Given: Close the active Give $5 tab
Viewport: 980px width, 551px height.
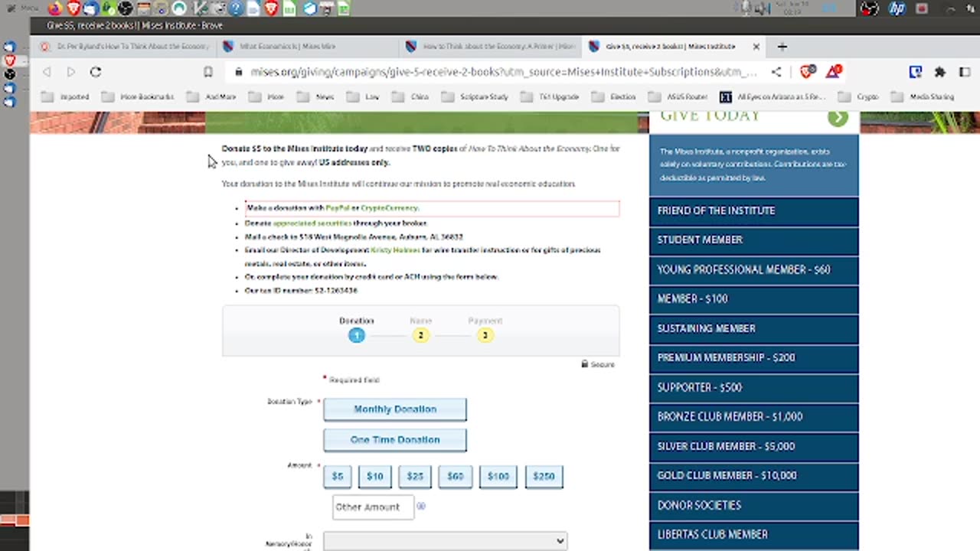Looking at the screenshot, I should coord(756,47).
